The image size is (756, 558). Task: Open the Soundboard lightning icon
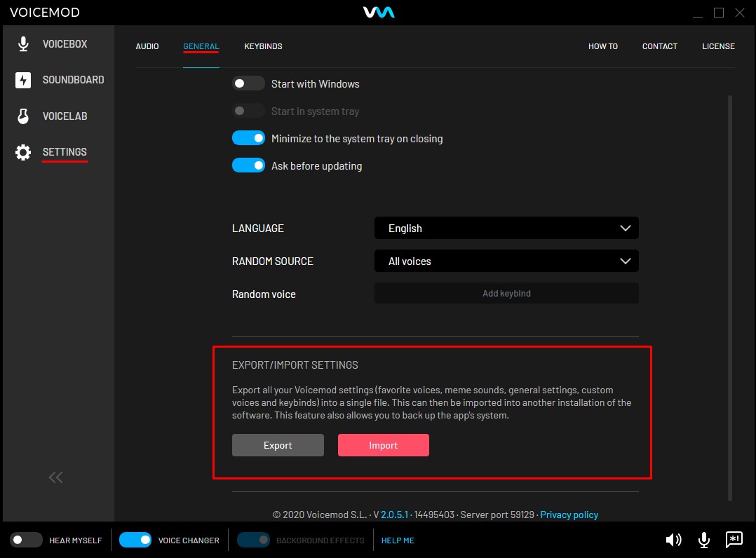[x=22, y=80]
